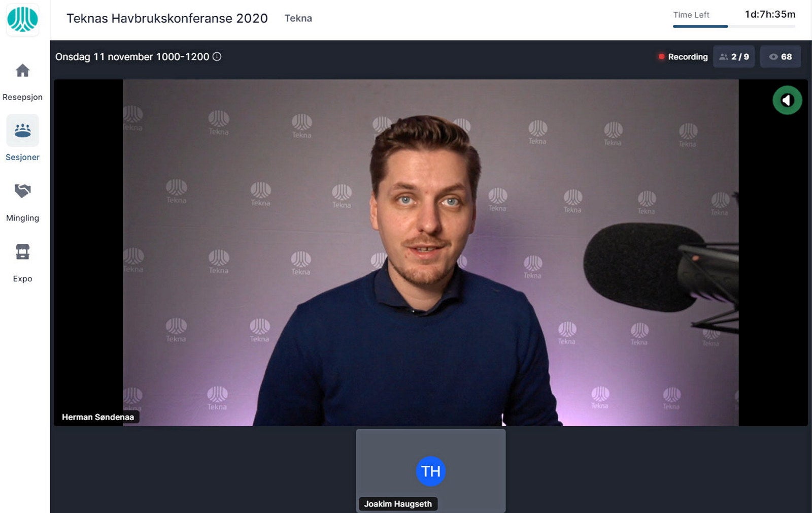The image size is (812, 513).
Task: Open the 2 / 9 participants list
Action: pos(733,56)
